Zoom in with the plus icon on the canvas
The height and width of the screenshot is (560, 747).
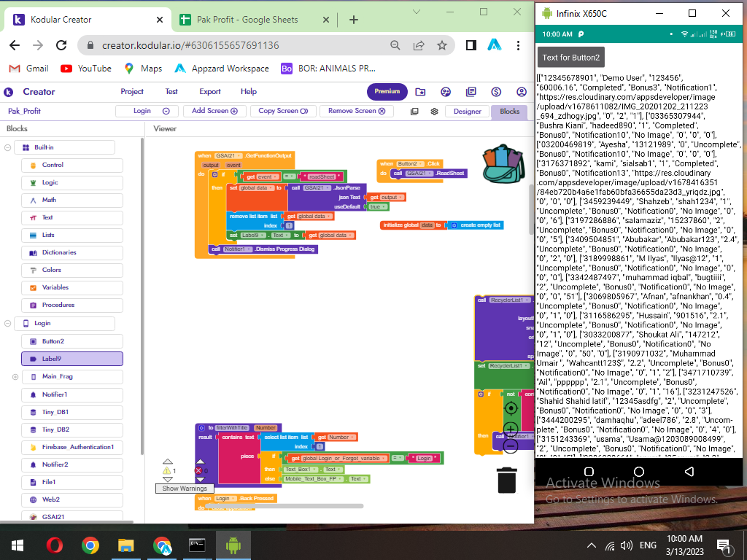pyautogui.click(x=511, y=429)
